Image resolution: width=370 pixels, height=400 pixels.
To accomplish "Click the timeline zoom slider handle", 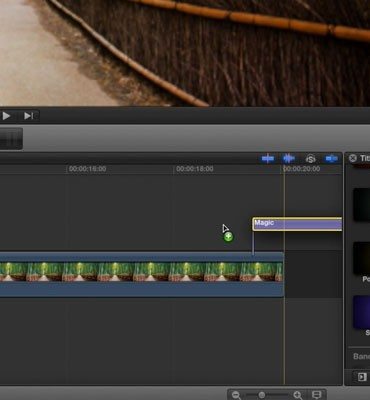I will pyautogui.click(x=262, y=395).
